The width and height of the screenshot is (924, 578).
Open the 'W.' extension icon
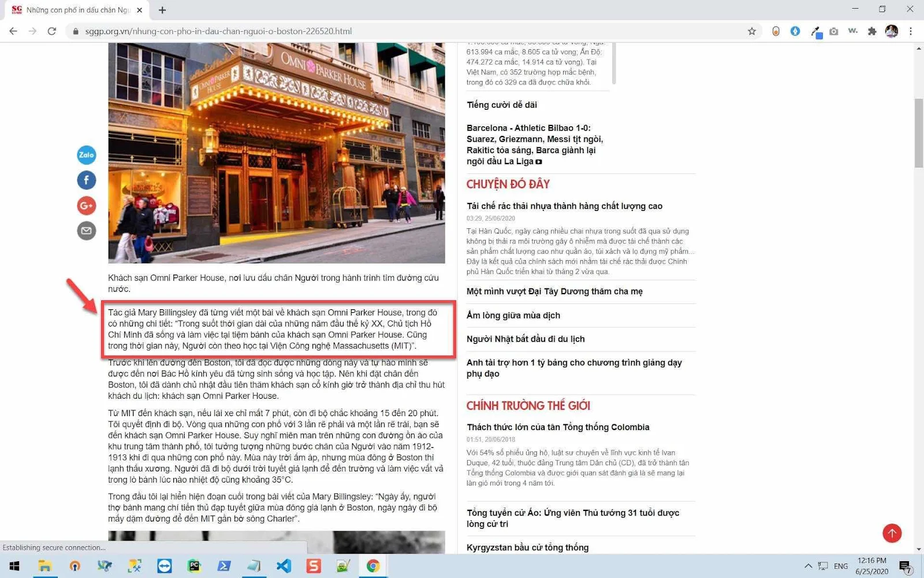853,31
